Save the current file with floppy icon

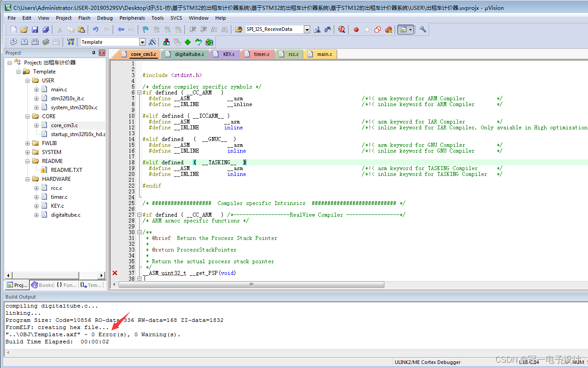(x=35, y=30)
